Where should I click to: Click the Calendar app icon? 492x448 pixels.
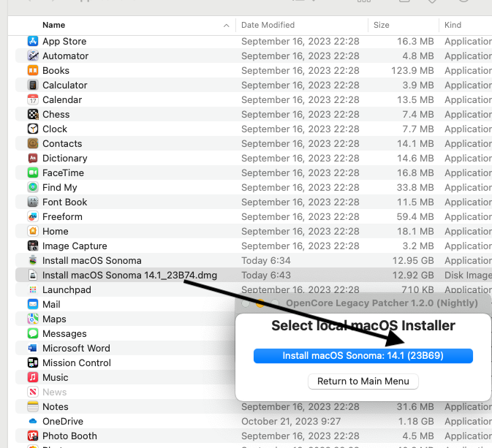[33, 100]
